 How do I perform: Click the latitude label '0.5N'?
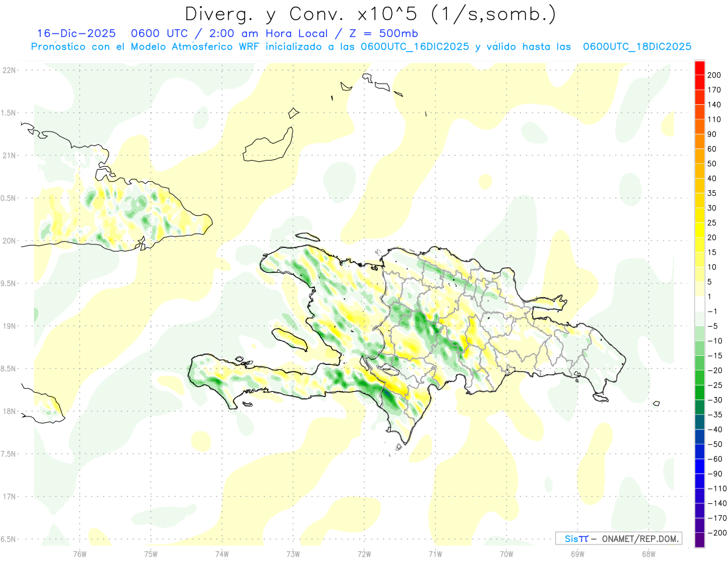(8, 198)
